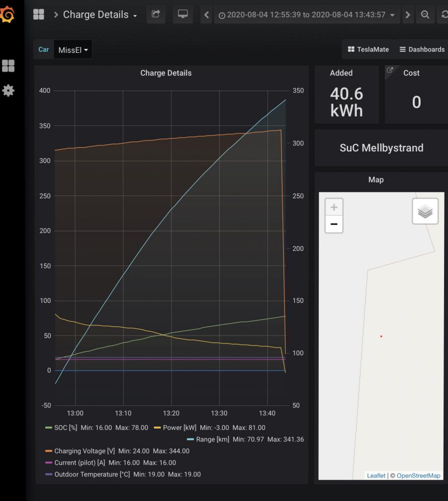
Task: Click the OpenStreetMap attribution link
Action: tap(418, 476)
